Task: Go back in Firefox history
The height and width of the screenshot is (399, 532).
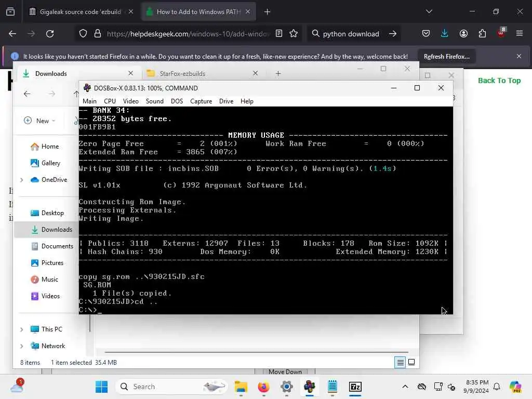Action: pos(12,34)
